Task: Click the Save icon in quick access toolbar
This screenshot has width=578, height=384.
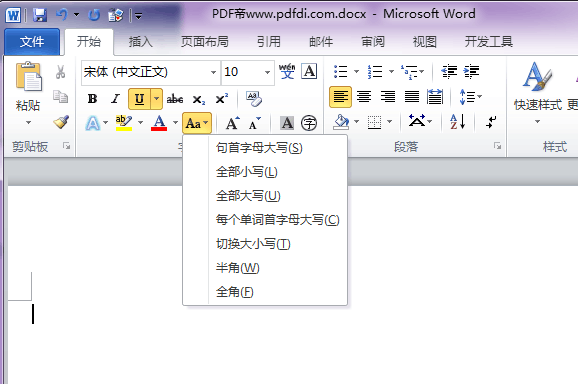Action: pos(40,15)
